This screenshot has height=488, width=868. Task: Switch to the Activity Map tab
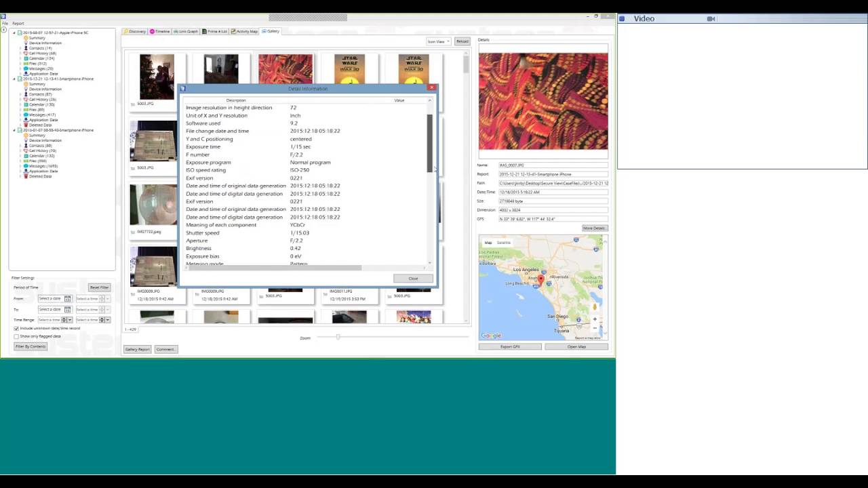coord(244,31)
